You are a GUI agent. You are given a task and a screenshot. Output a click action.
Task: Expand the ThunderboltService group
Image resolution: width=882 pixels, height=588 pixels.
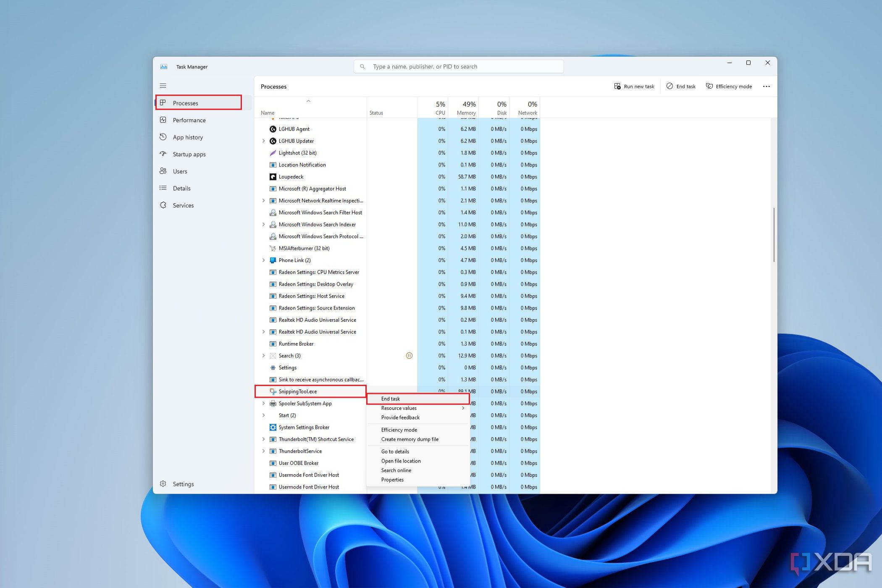(x=263, y=451)
